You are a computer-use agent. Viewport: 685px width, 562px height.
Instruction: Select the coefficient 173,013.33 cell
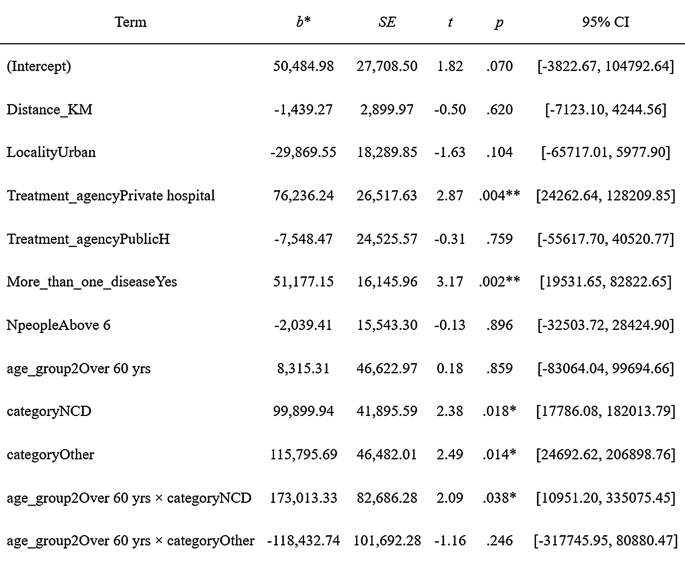tap(304, 497)
